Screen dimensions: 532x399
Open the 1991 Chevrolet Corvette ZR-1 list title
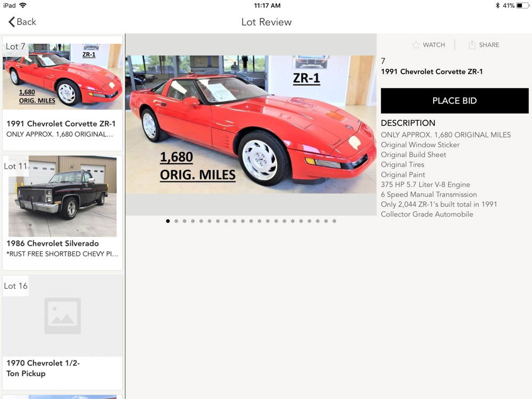pyautogui.click(x=61, y=123)
